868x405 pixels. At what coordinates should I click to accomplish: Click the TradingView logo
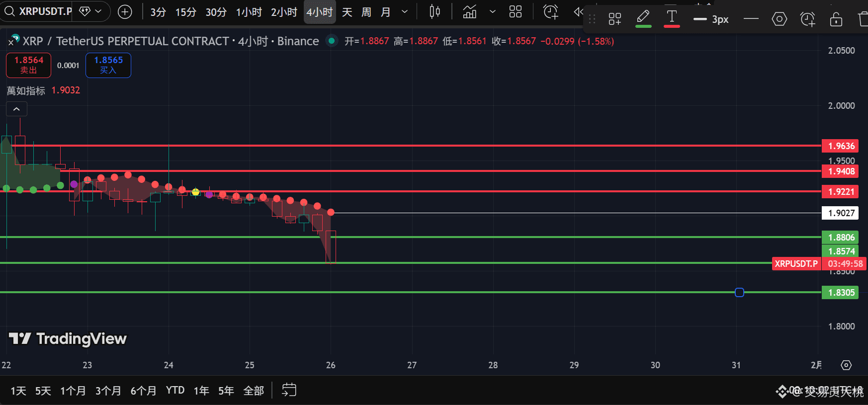pyautogui.click(x=68, y=339)
